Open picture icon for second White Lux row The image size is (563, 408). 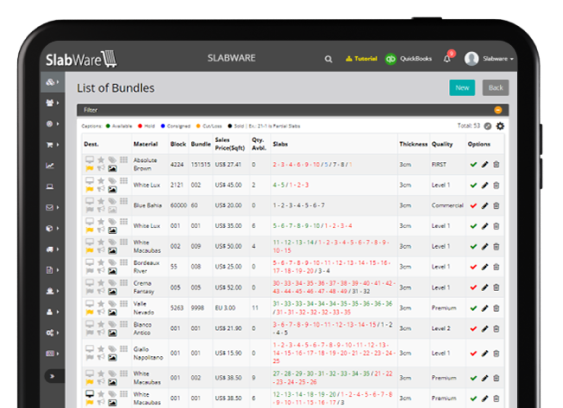coord(112,230)
